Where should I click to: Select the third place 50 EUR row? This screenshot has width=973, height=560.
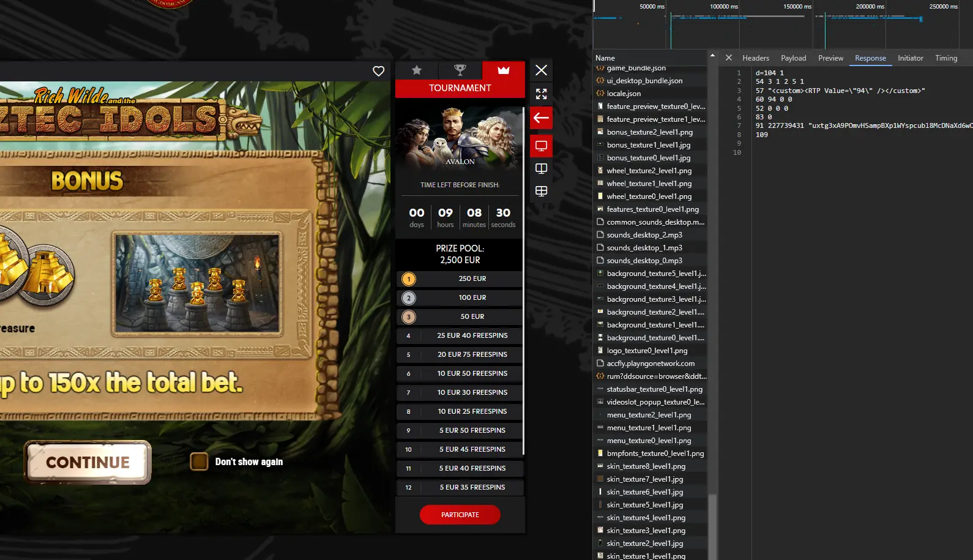coord(460,317)
